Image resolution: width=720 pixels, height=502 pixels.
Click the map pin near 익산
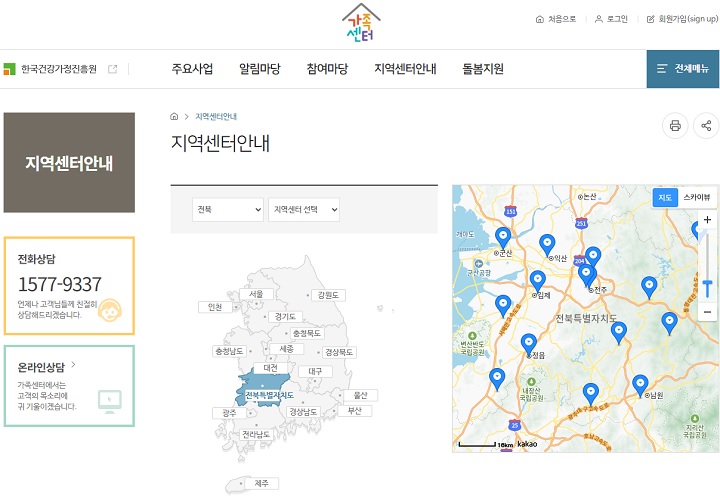547,244
